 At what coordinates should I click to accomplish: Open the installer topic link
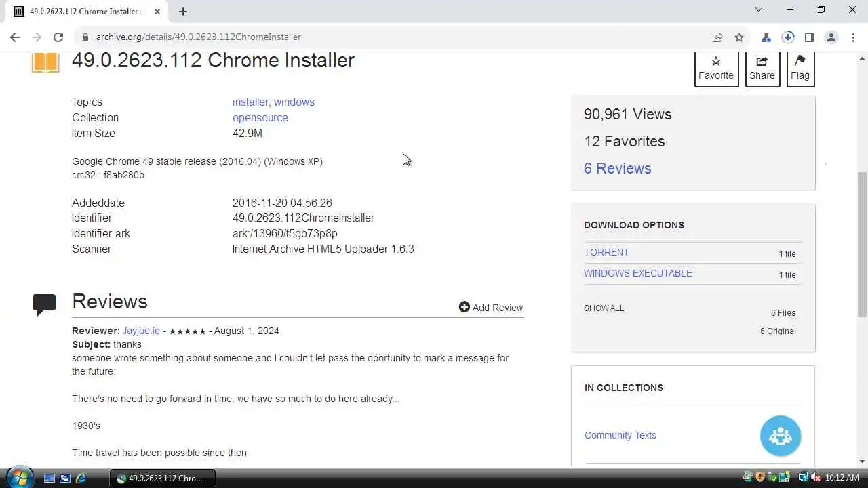[x=250, y=102]
